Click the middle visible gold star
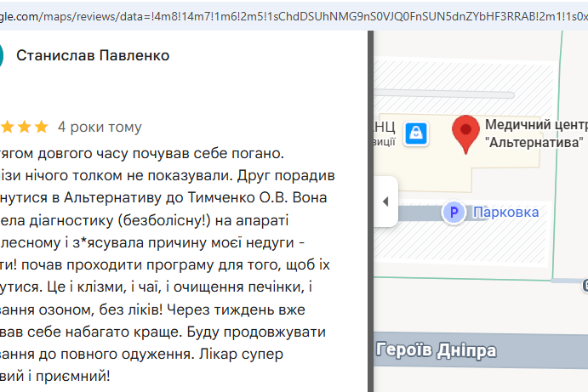588x392 pixels. click(25, 127)
